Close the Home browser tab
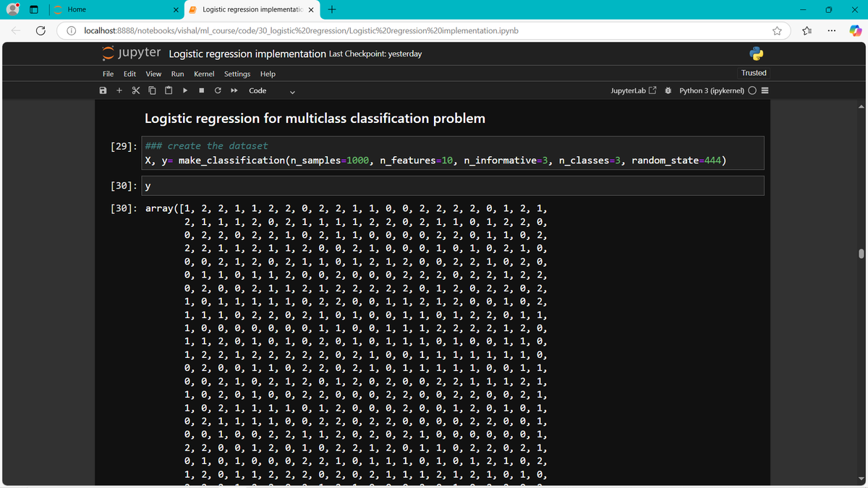868x488 pixels. pyautogui.click(x=176, y=9)
